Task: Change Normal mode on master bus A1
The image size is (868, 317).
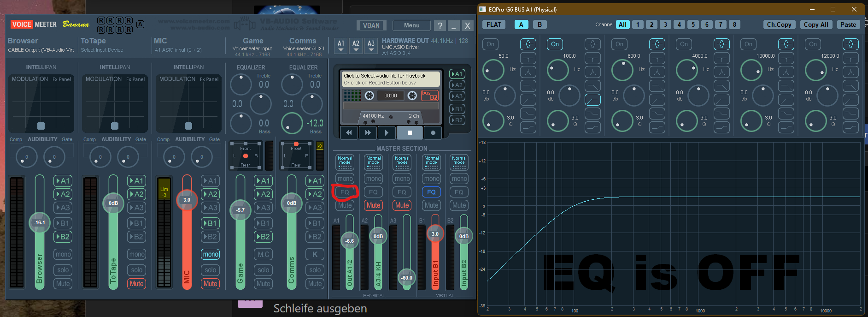Action: point(345,162)
